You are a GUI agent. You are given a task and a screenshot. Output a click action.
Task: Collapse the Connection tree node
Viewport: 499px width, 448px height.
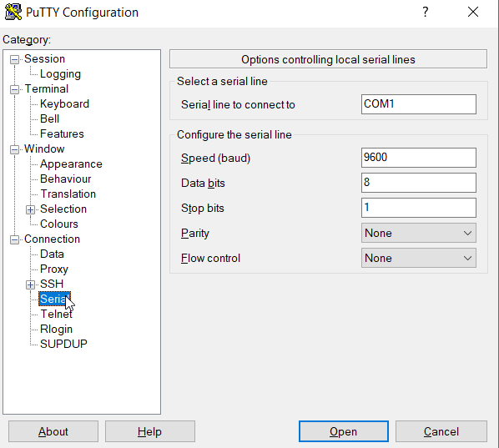click(x=14, y=239)
